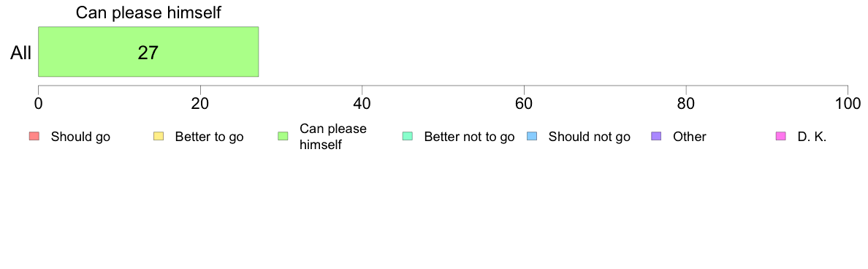868x269 pixels.
Task: Click the D. K. legend label text
Action: point(812,137)
